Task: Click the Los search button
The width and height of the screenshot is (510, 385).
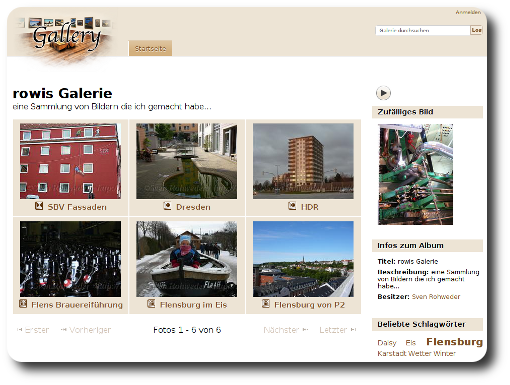Action: [476, 30]
